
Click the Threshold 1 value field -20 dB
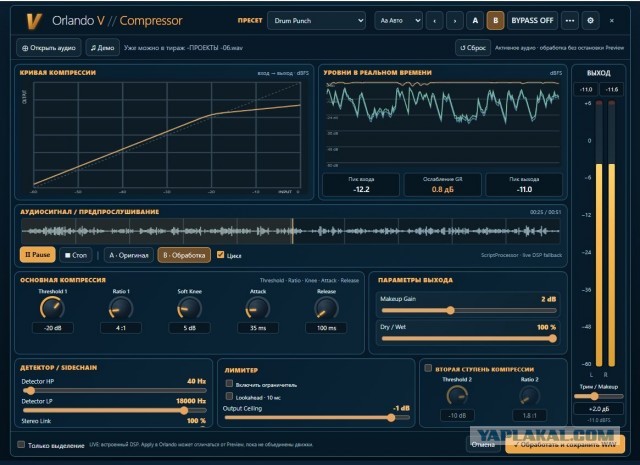[x=53, y=328]
